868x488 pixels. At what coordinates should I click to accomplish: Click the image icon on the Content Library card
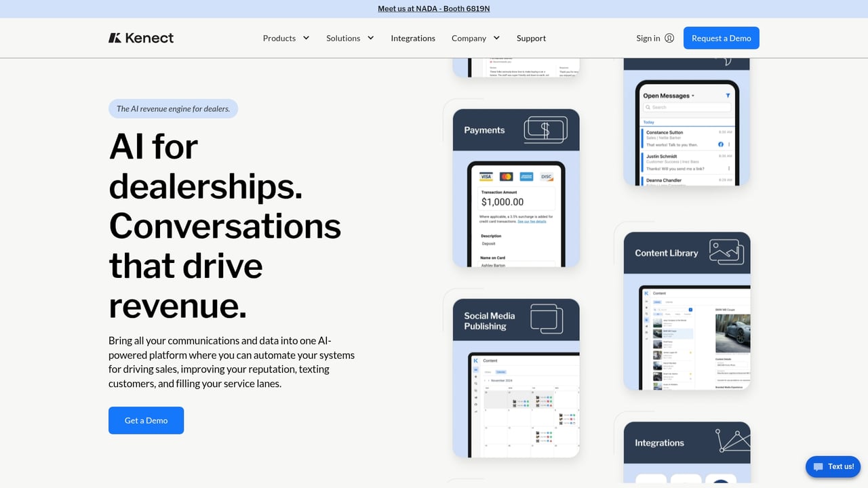726,252
